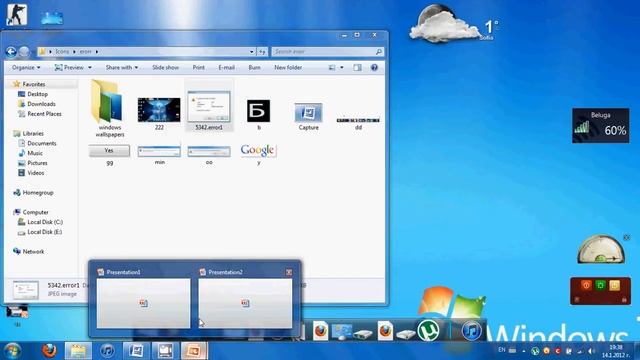The height and width of the screenshot is (360, 640).
Task: Expand the views options dropdown arrow
Action: click(342, 68)
